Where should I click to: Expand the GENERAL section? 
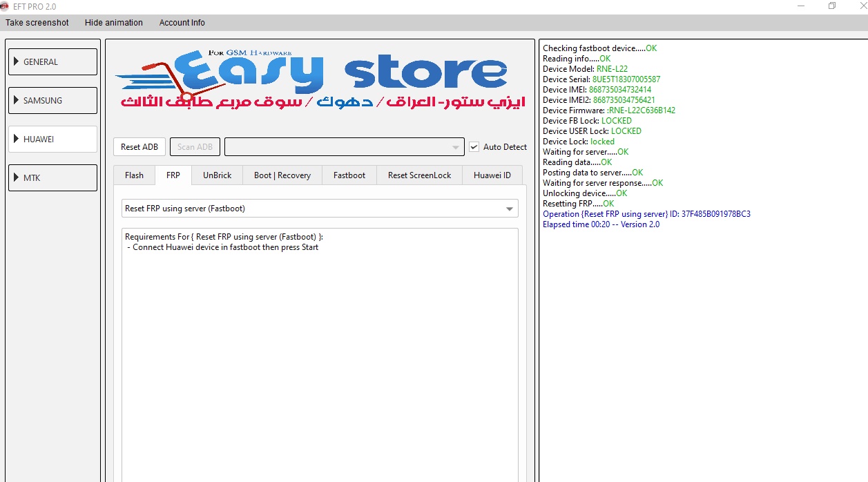[x=52, y=61]
